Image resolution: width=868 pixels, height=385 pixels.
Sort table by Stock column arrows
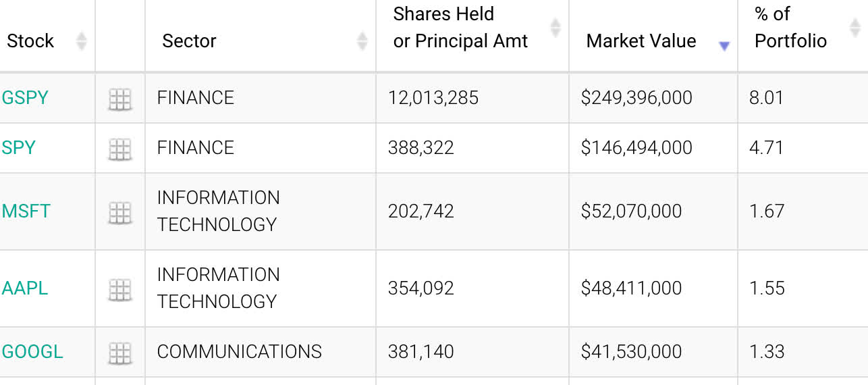(81, 41)
